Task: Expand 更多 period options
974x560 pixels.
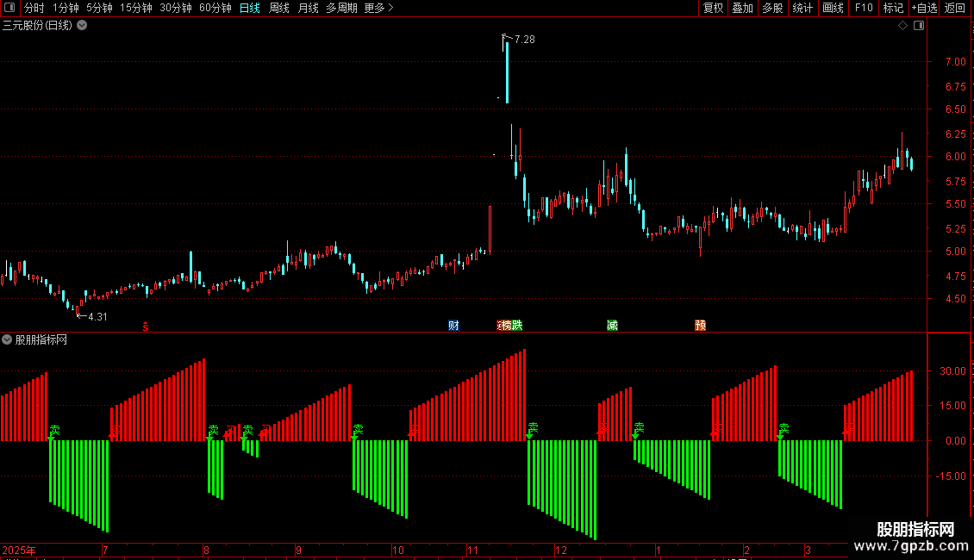Action: (379, 8)
